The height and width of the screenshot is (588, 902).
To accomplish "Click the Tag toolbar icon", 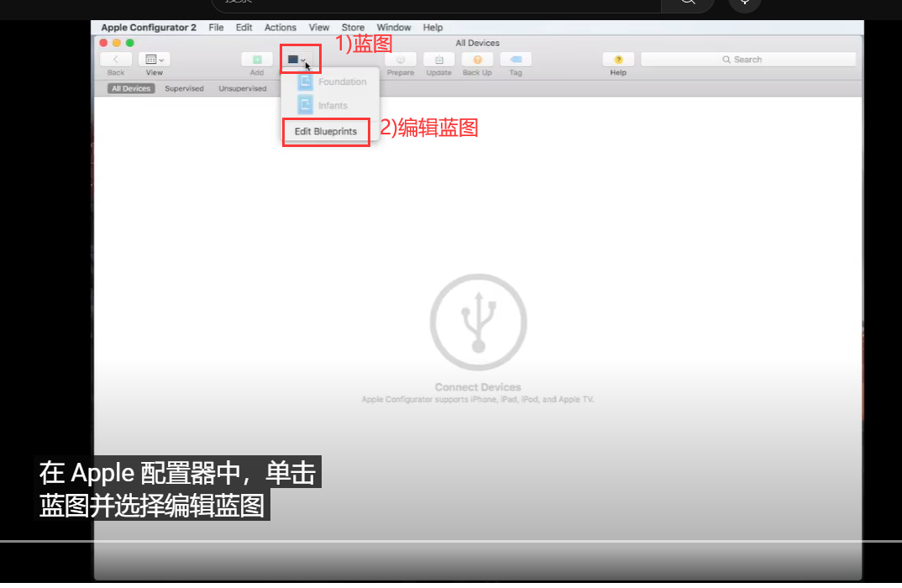I will [x=516, y=60].
